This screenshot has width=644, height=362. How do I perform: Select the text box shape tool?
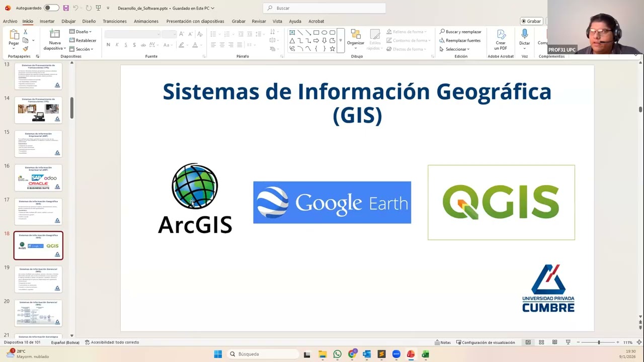pyautogui.click(x=292, y=32)
